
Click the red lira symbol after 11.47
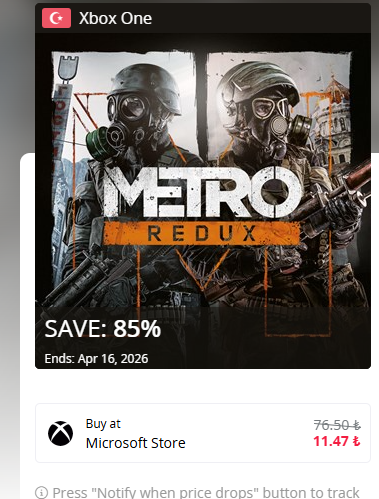point(356,441)
